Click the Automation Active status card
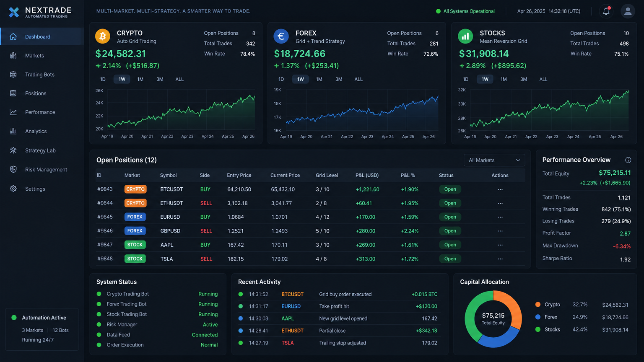This screenshot has width=644, height=362. (x=42, y=329)
